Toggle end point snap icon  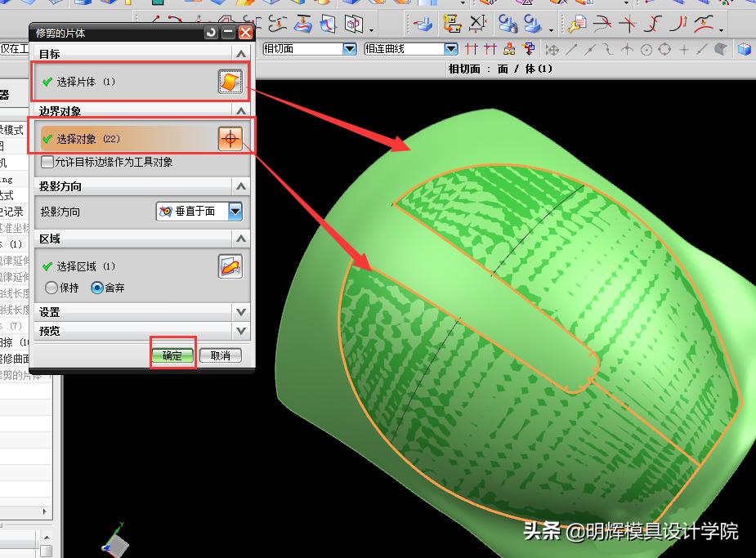(571, 49)
